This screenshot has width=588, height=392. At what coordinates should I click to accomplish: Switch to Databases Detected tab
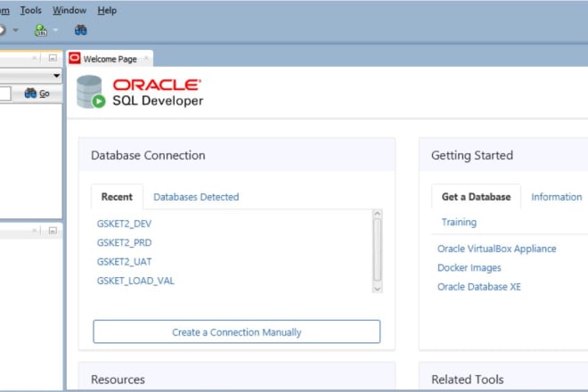196,197
